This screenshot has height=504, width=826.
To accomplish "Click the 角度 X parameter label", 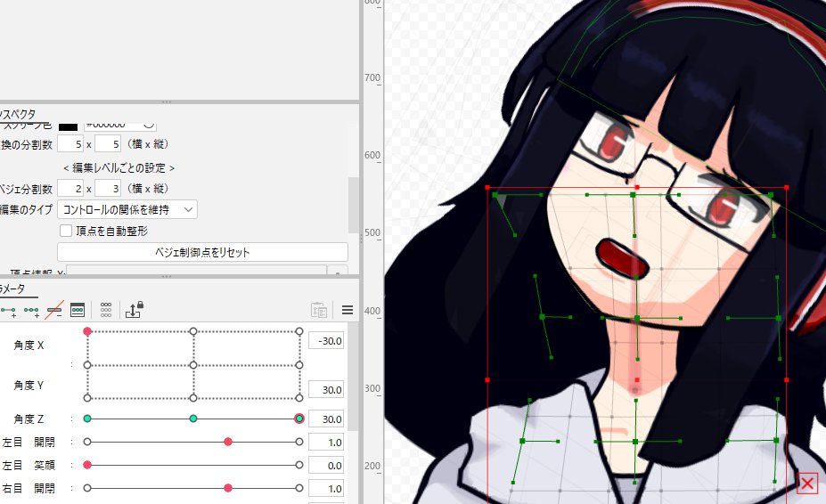I will click(x=29, y=345).
